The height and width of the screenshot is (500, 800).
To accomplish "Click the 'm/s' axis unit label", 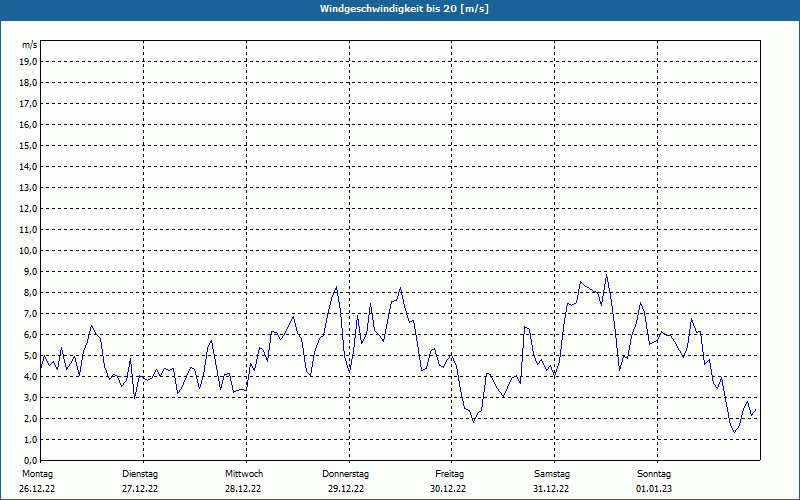I will [x=29, y=45].
